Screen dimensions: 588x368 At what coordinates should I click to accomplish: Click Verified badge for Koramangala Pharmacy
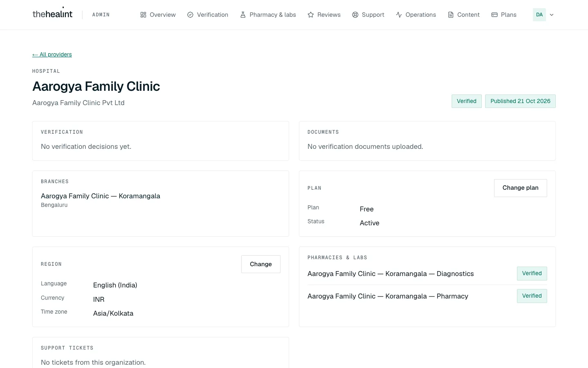point(532,296)
